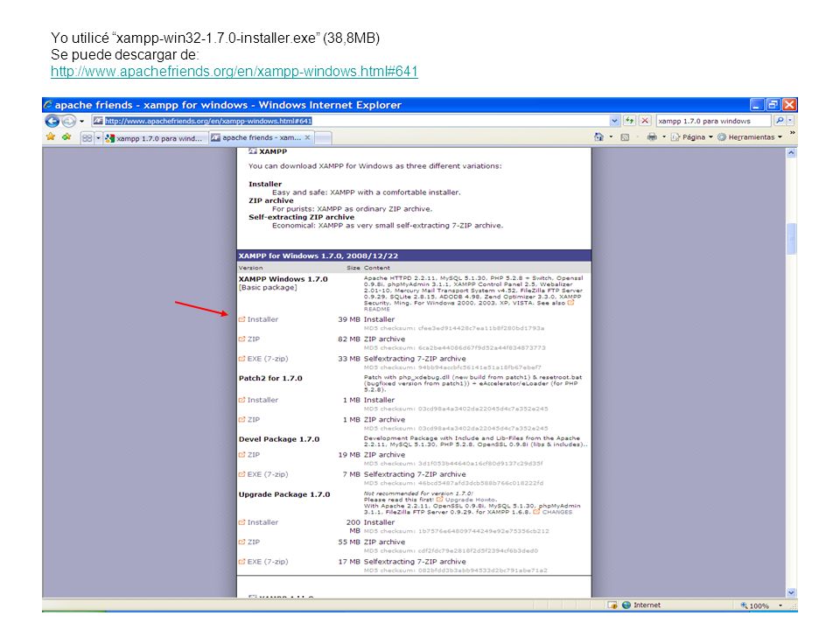
Task: Click the '19 MB' size value
Action: click(349, 455)
